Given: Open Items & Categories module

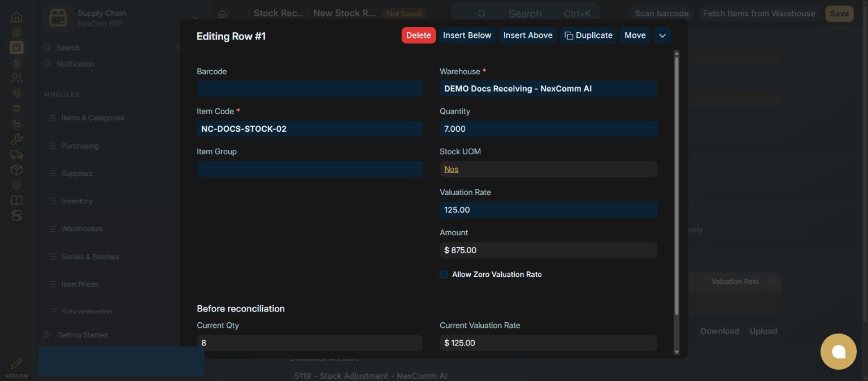Looking at the screenshot, I should tap(93, 118).
